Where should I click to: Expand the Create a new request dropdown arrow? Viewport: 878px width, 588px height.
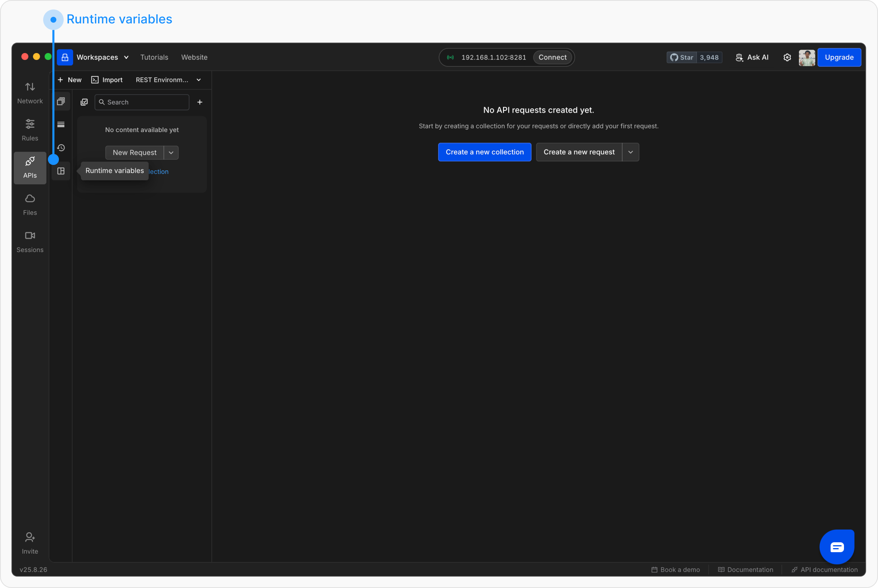tap(630, 152)
